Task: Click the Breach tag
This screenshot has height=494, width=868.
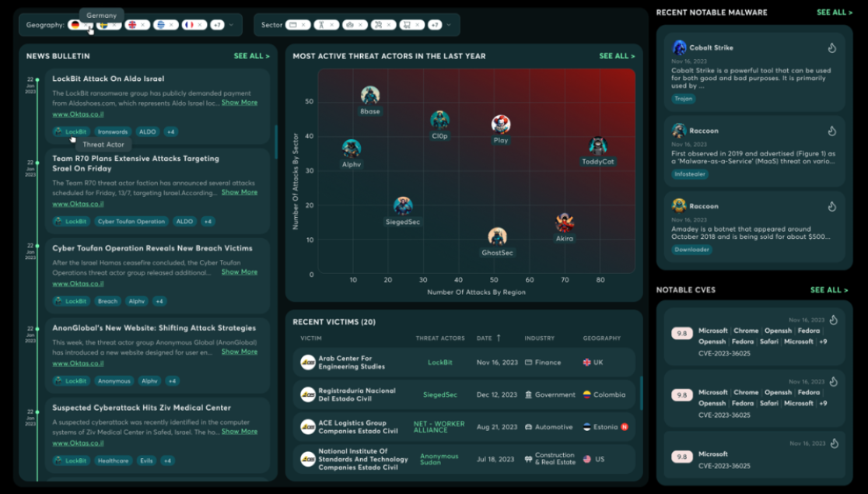Action: (x=107, y=301)
